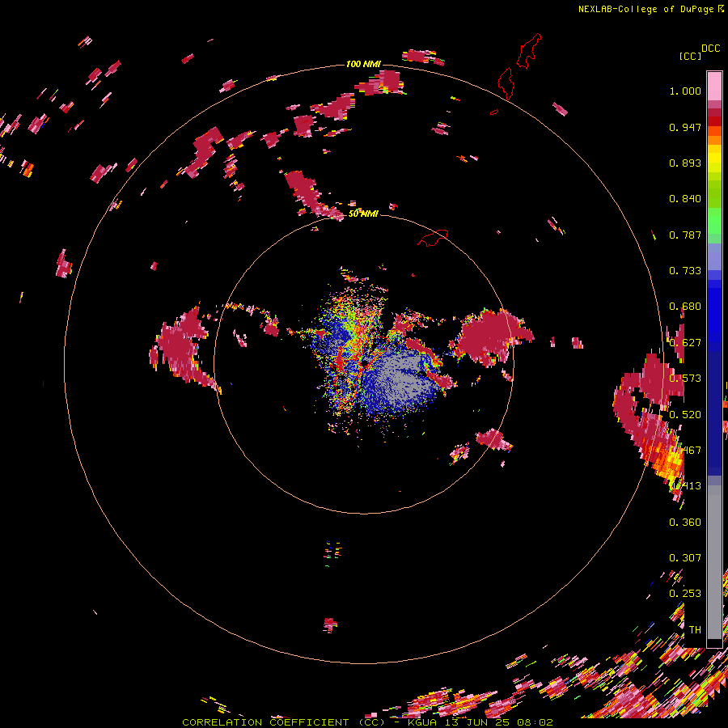The width and height of the screenshot is (728, 728).
Task: Click the Correlation Coefficient KGUA caption
Action: coord(367,722)
